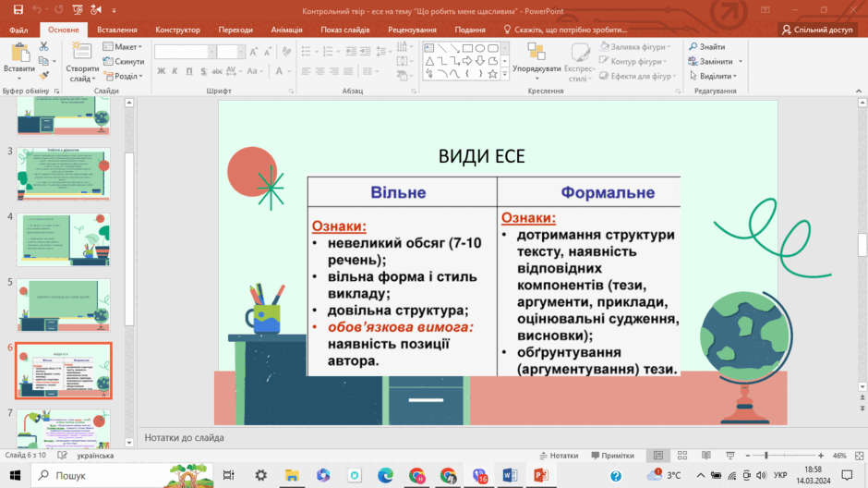
Task: Open Shape Effects (Ефекти для фігур)
Action: tap(638, 76)
